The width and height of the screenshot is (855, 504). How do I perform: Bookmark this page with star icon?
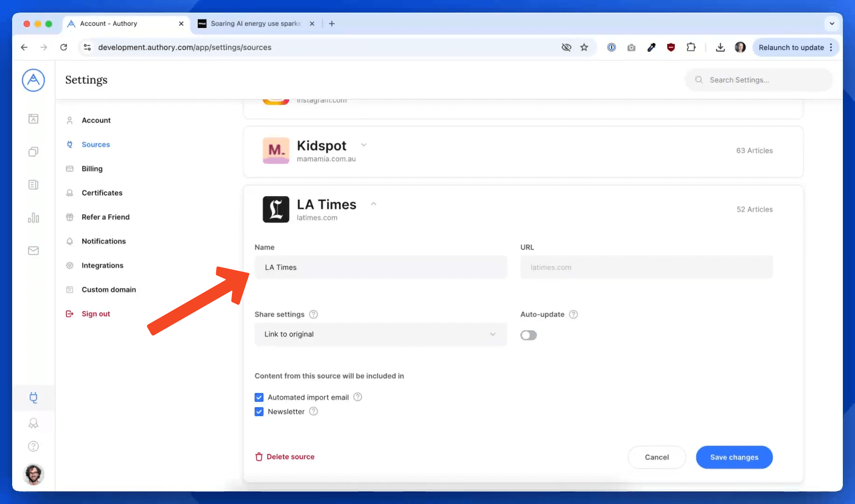[x=584, y=47]
